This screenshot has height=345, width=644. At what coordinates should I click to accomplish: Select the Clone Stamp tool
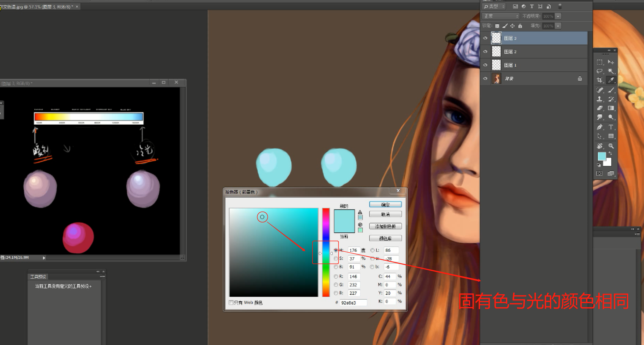click(599, 99)
